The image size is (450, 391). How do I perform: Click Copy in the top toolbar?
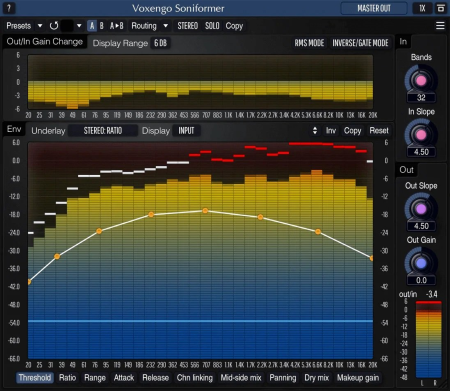pyautogui.click(x=234, y=26)
